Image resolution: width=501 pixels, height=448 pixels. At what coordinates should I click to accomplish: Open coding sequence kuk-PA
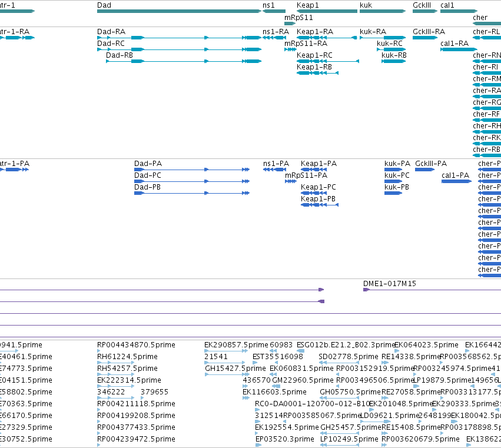coord(397,164)
